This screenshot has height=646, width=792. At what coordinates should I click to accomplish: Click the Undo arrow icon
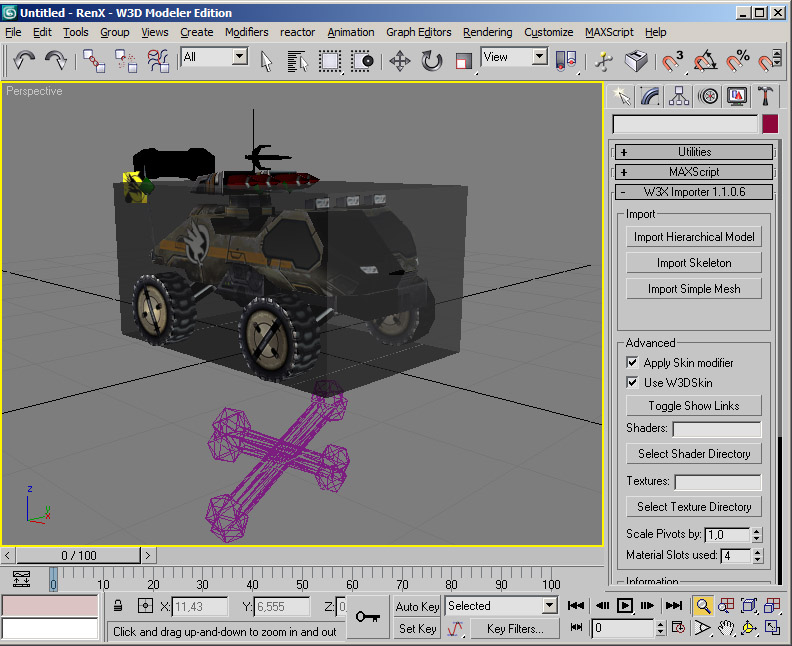24,61
